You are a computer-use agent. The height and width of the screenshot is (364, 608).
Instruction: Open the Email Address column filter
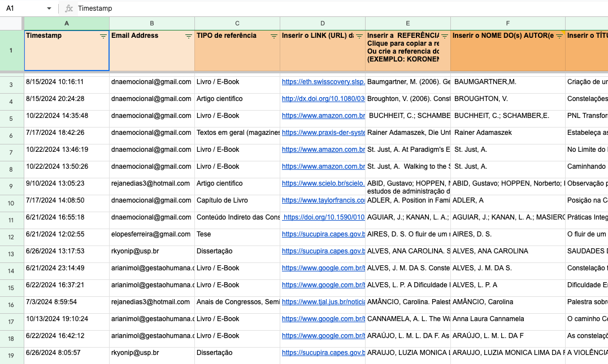pyautogui.click(x=188, y=36)
